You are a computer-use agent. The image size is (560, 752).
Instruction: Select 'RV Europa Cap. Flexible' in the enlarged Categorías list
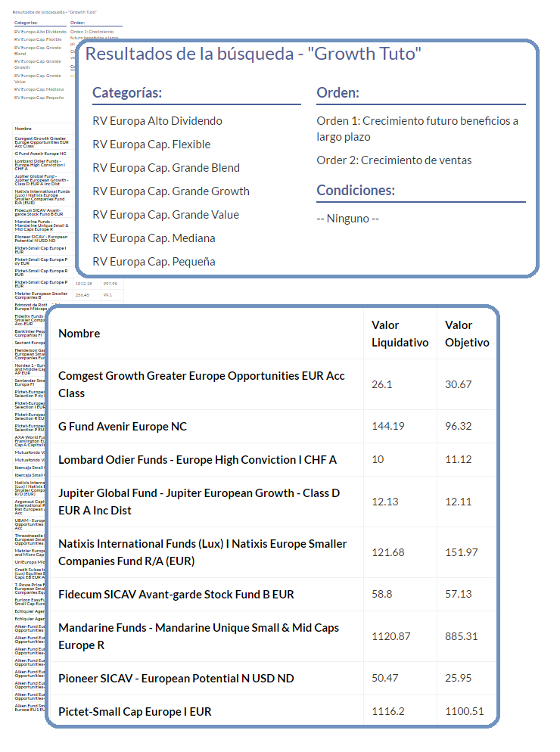pos(151,144)
